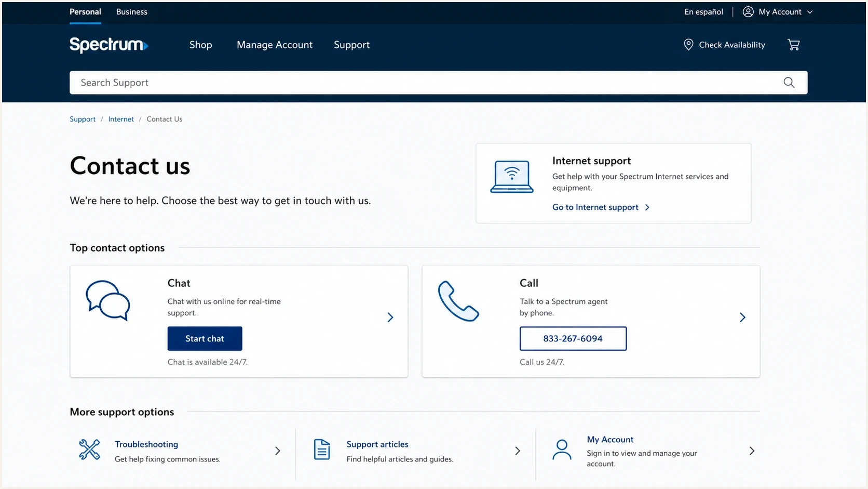
Task: Open the Support menu
Action: click(352, 45)
